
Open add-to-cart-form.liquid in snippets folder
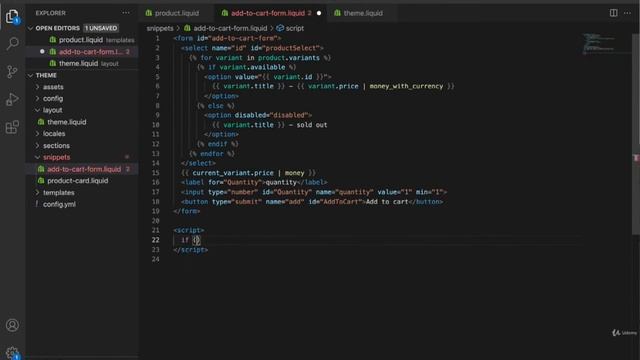click(x=84, y=169)
